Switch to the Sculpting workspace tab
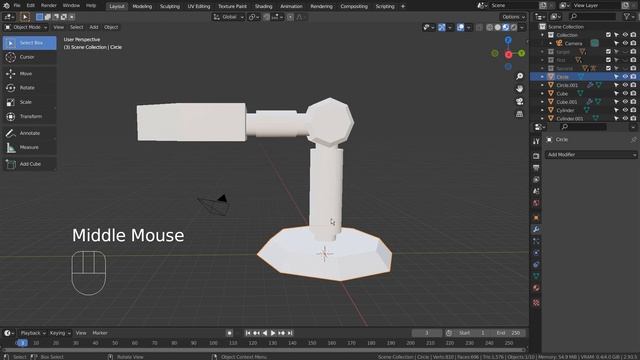This screenshot has width=640, height=360. click(169, 6)
